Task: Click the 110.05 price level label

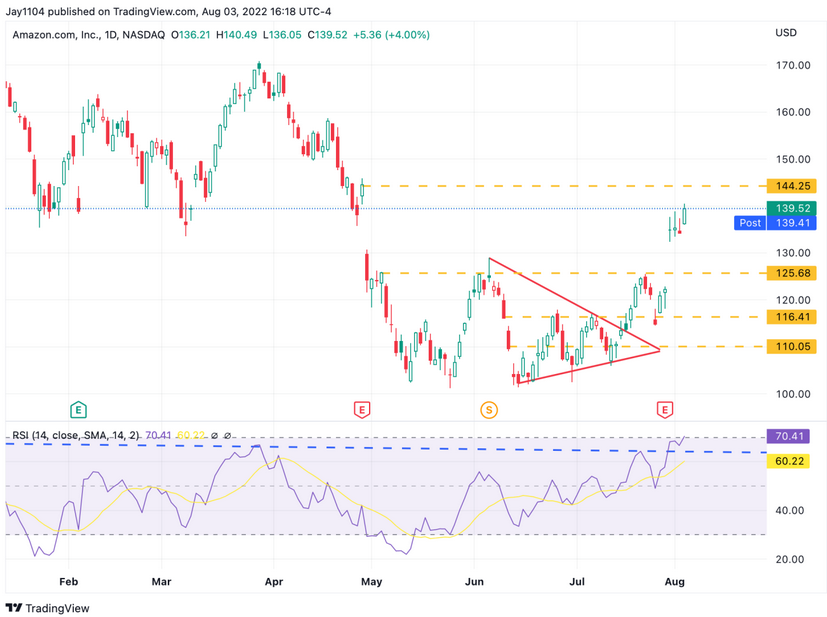Action: coord(792,346)
